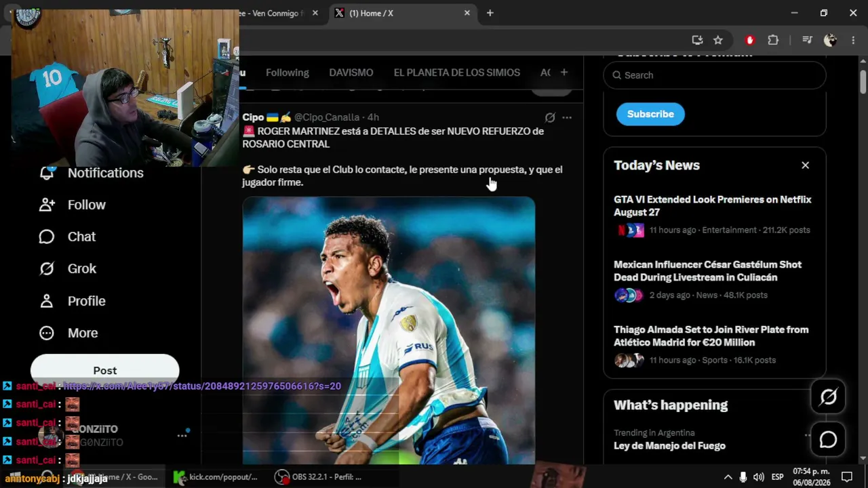Viewport: 868px width, 488px height.
Task: Switch to the Home / X browser tab
Action: tap(402, 13)
